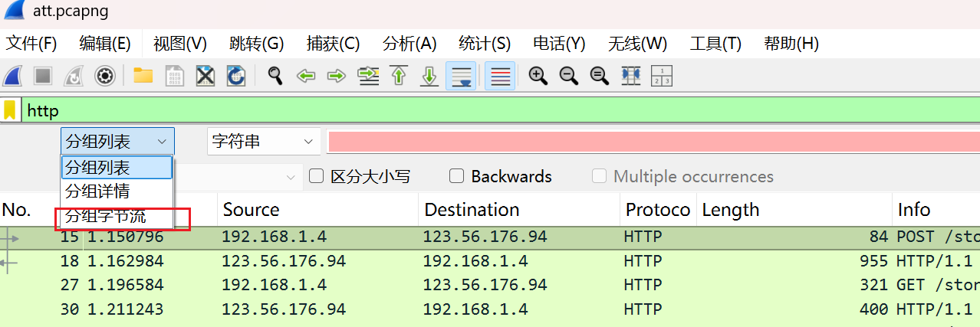Screen dimensions: 980x327
Task: Start capturing packets with shark fin icon
Action: [12, 76]
